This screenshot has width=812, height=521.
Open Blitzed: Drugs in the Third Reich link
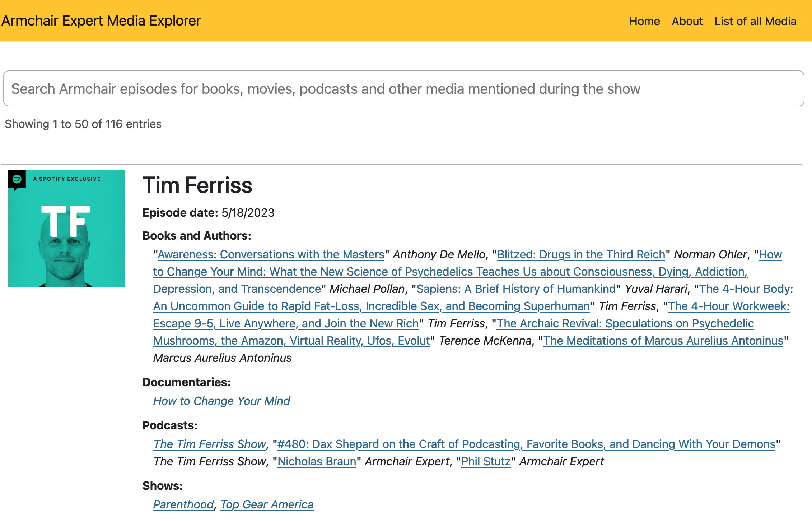click(x=581, y=254)
